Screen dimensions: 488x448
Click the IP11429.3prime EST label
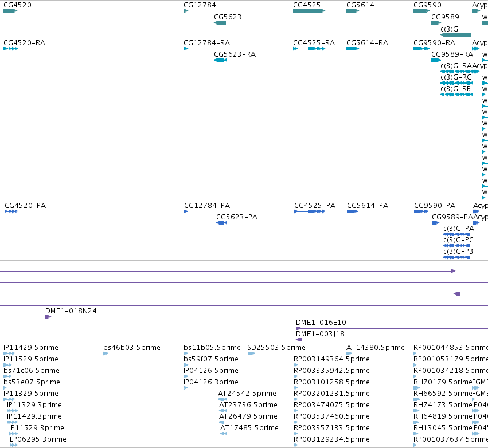tap(34, 416)
